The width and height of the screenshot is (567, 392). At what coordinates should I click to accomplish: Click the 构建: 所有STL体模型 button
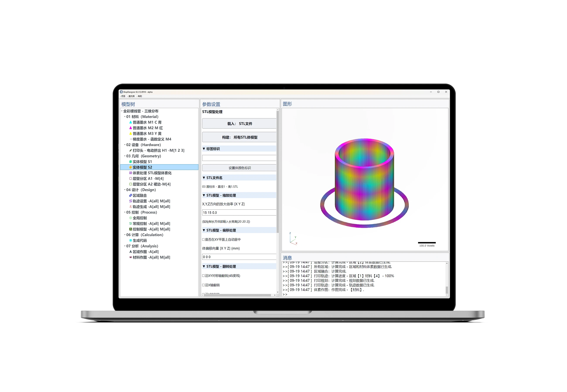pyautogui.click(x=239, y=137)
